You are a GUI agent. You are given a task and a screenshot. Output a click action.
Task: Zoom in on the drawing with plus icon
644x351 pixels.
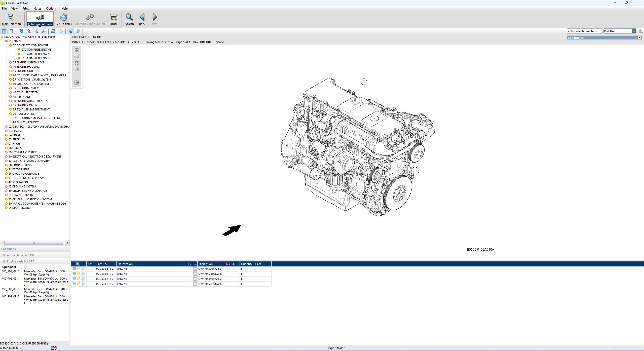(x=77, y=50)
